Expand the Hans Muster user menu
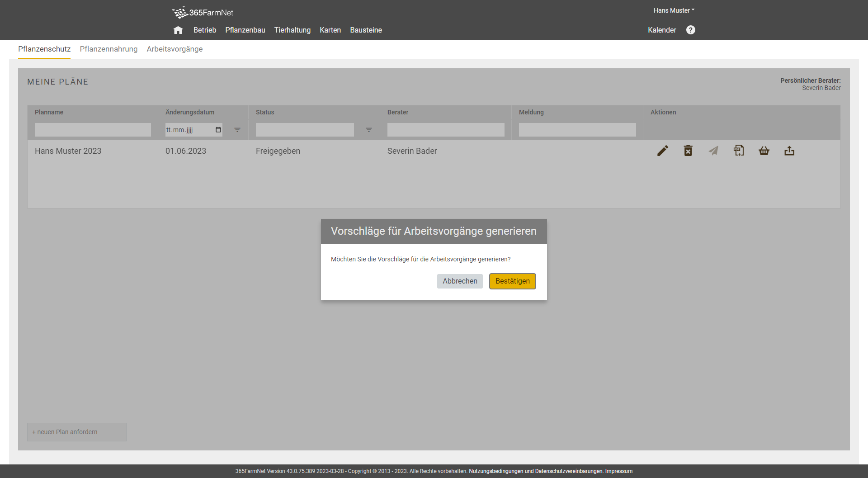The height and width of the screenshot is (478, 868). (x=674, y=10)
